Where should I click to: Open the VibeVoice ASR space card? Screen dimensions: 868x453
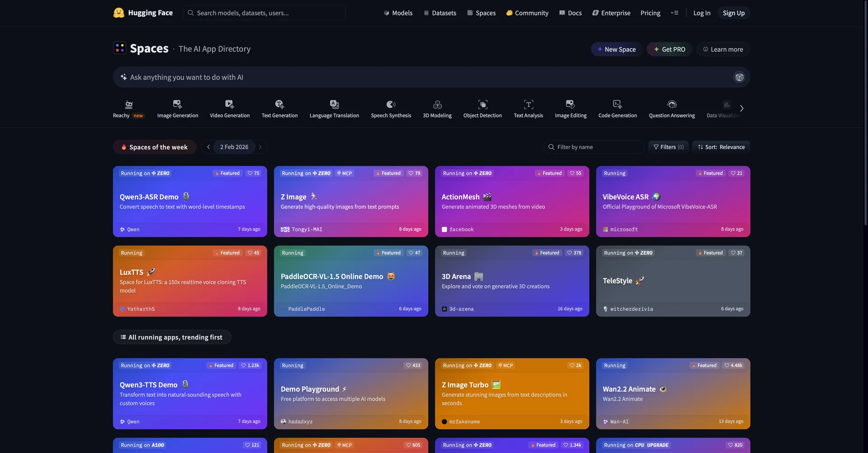point(673,201)
